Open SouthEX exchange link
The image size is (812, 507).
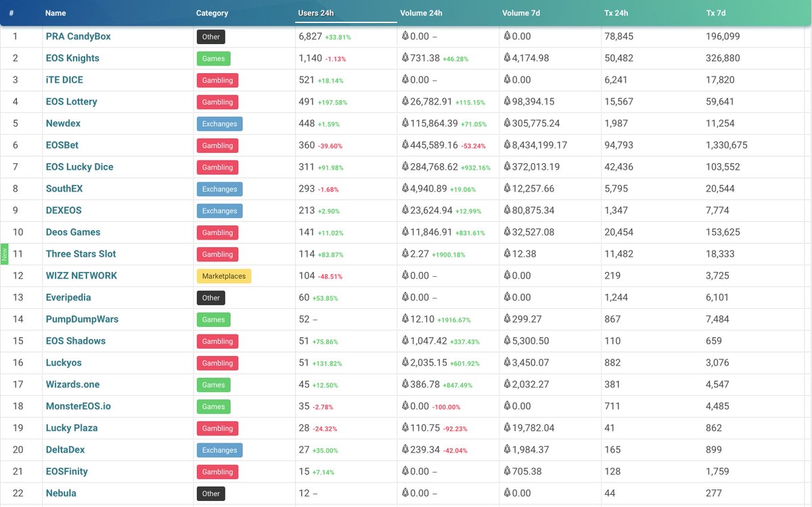pos(64,189)
